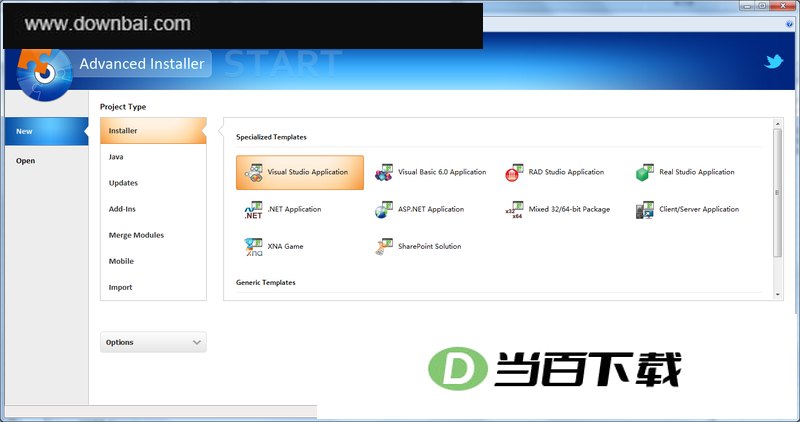This screenshot has height=422, width=800.
Task: Choose Visual Basic 6.0 Application icon
Action: (x=384, y=172)
